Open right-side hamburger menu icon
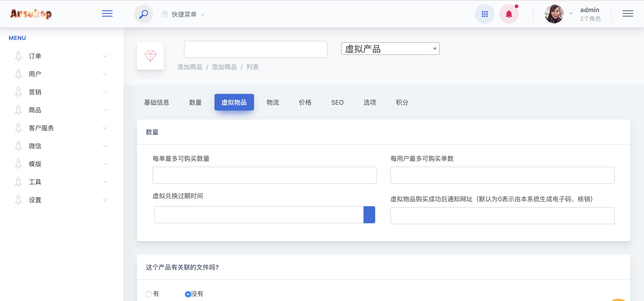Viewport: 644px width, 301px height. [627, 13]
